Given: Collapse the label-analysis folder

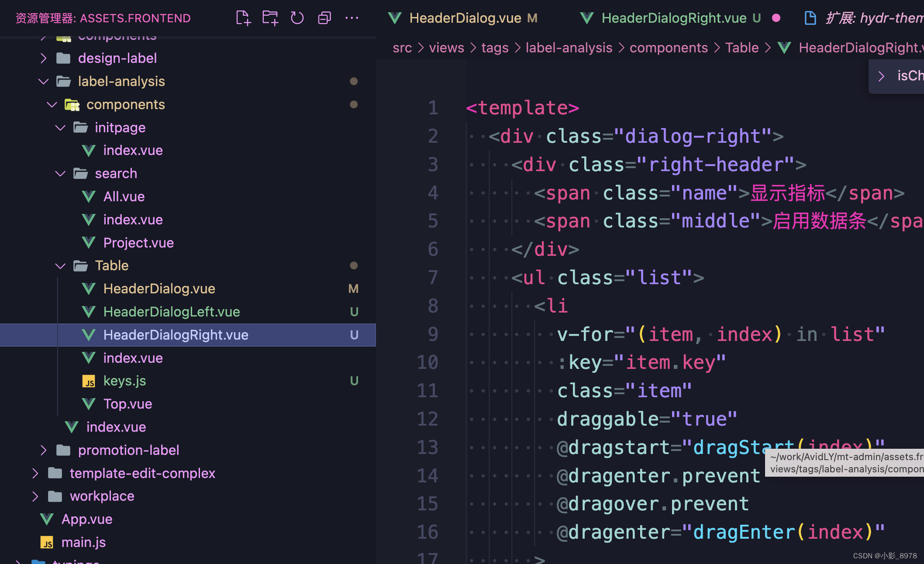Looking at the screenshot, I should pyautogui.click(x=44, y=81).
